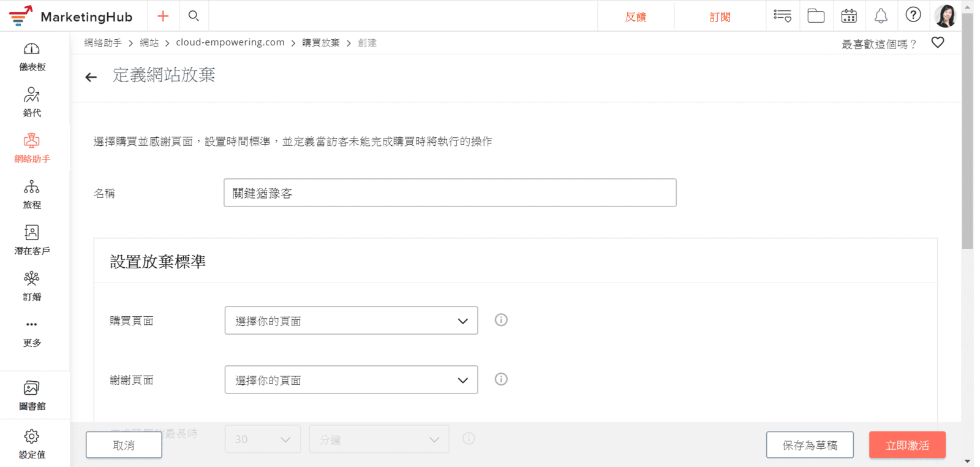Go to 網絡助手 breadcrumb
The width and height of the screenshot is (980, 467).
(x=103, y=42)
